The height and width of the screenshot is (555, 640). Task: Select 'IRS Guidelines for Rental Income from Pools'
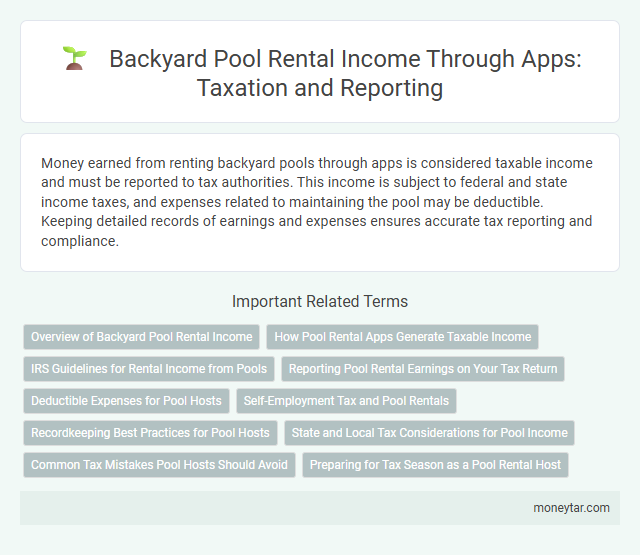click(x=149, y=369)
